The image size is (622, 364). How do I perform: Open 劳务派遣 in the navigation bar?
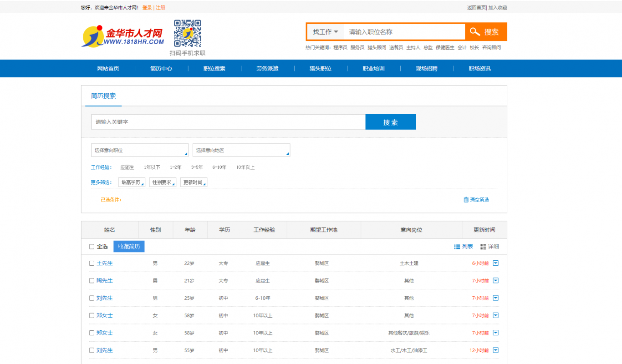tap(267, 69)
